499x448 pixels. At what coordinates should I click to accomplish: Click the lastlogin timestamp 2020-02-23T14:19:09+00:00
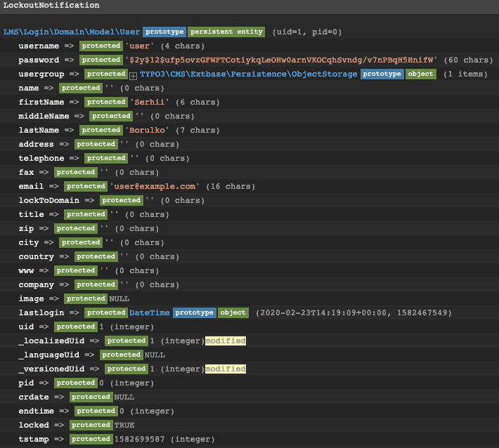tap(323, 313)
